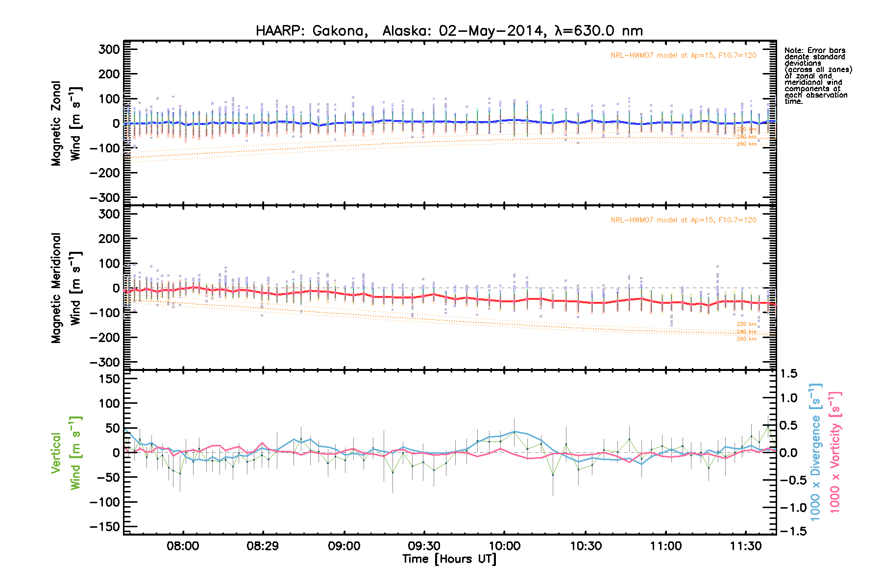The image size is (882, 588).
Task: Click NRL-HWM07 model label in zonal panel
Action: [x=683, y=55]
